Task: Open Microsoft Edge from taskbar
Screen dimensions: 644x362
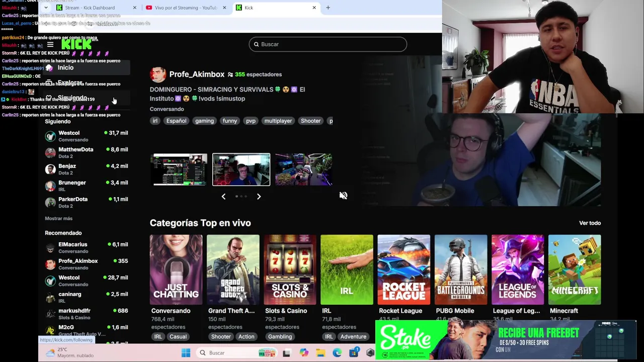Action: (x=337, y=353)
